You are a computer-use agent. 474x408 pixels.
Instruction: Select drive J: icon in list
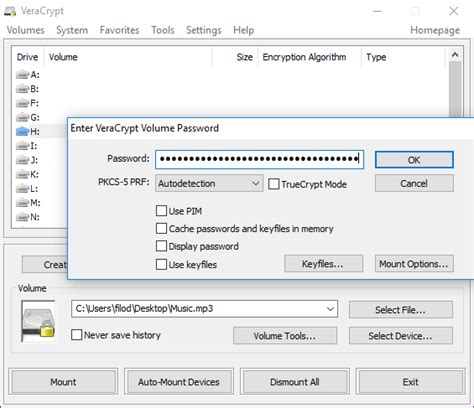22,160
